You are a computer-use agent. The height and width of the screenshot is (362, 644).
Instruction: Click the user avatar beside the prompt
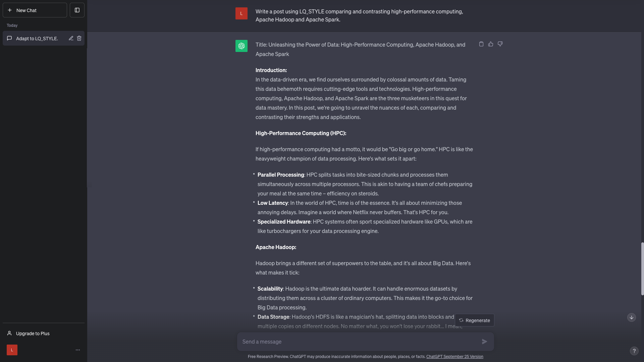(241, 13)
